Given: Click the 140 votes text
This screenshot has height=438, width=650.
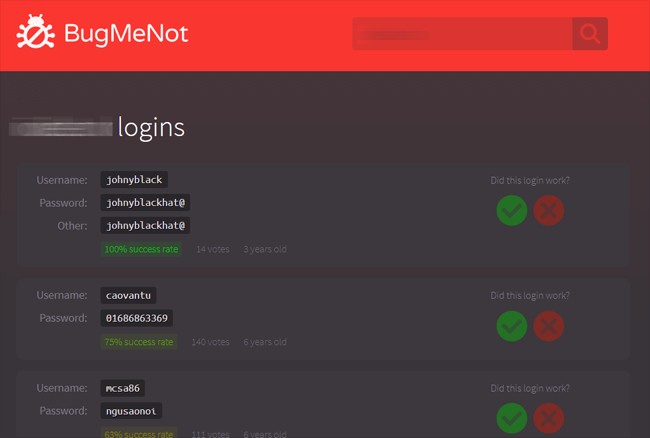Looking at the screenshot, I should pyautogui.click(x=210, y=342).
